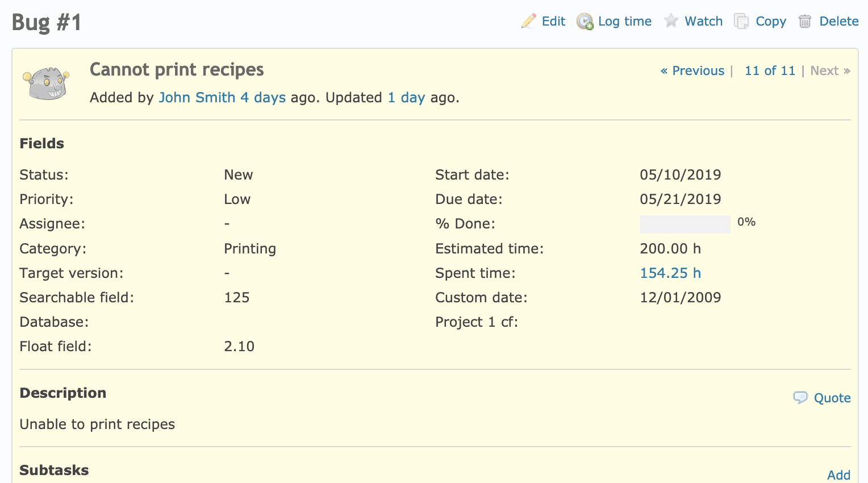The width and height of the screenshot is (868, 483).
Task: Click the Copy link text
Action: click(x=770, y=22)
